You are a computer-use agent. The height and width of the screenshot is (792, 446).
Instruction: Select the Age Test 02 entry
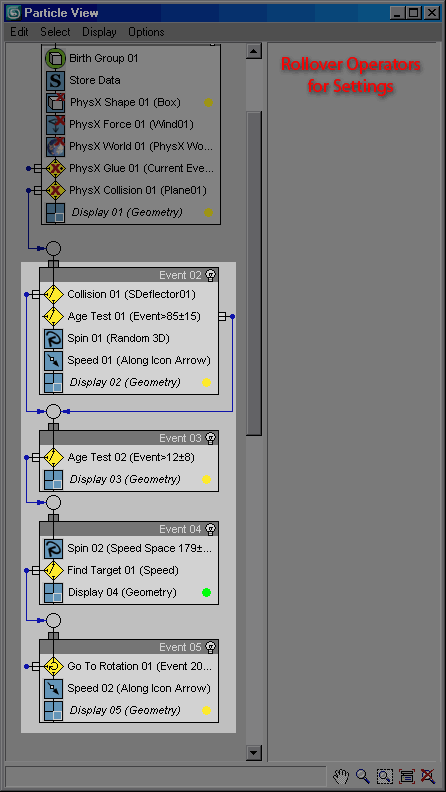tap(129, 458)
